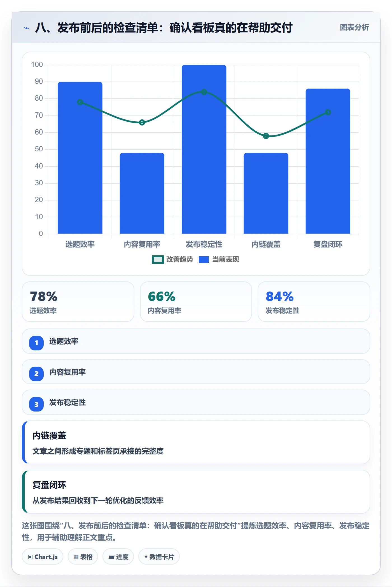Click the lightning icon beside the title

pyautogui.click(x=27, y=28)
